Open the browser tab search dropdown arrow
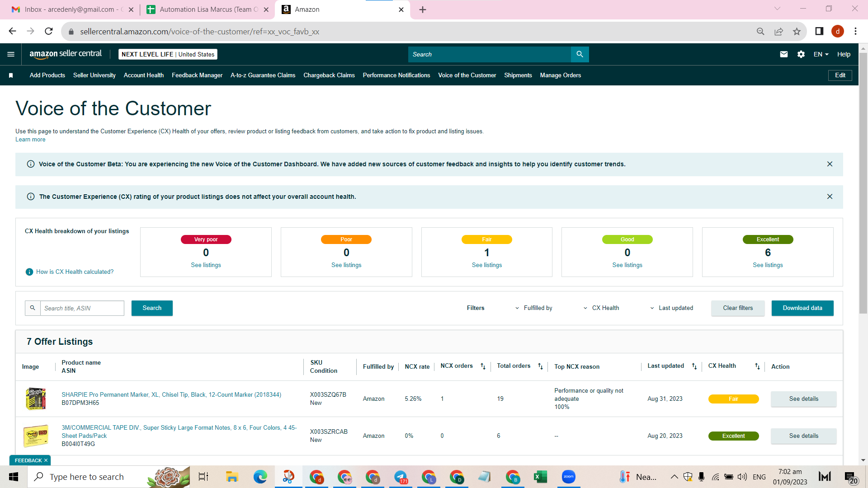The width and height of the screenshot is (868, 488). point(777,9)
